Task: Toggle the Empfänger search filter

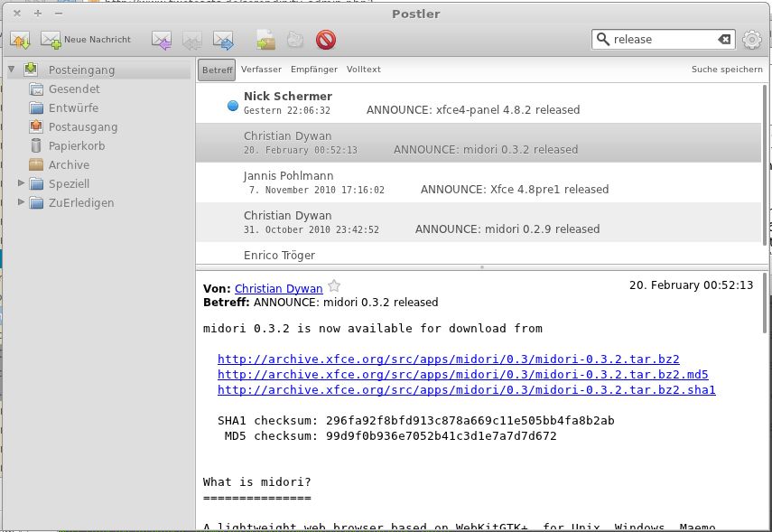Action: [312, 69]
